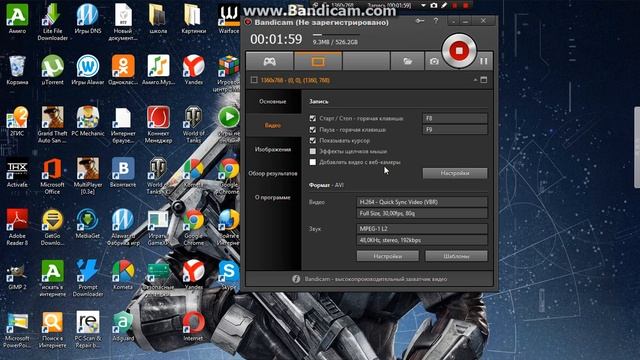Image resolution: width=640 pixels, height=360 pixels.
Task: Open the школа folder on desktop
Action: click(158, 18)
